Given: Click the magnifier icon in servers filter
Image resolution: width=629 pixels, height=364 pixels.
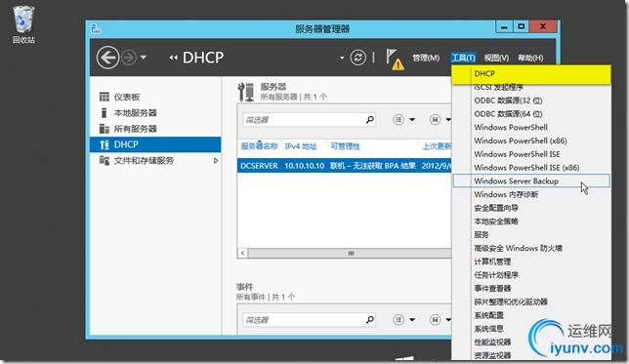Looking at the screenshot, I should tap(370, 119).
